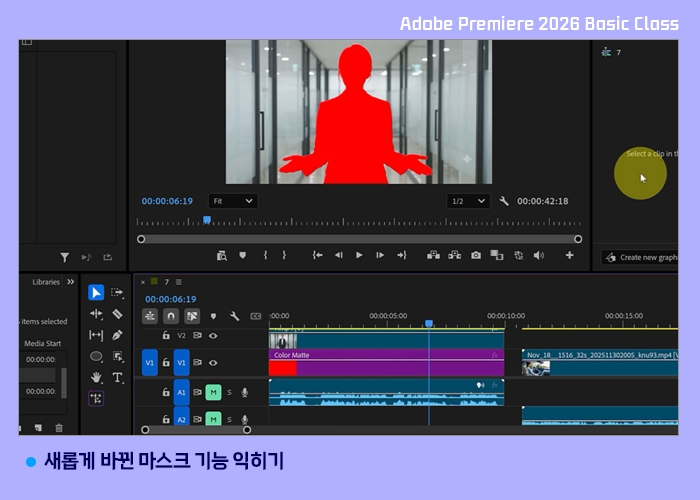700x500 pixels.
Task: Click the Comparison View icon
Action: [496, 255]
